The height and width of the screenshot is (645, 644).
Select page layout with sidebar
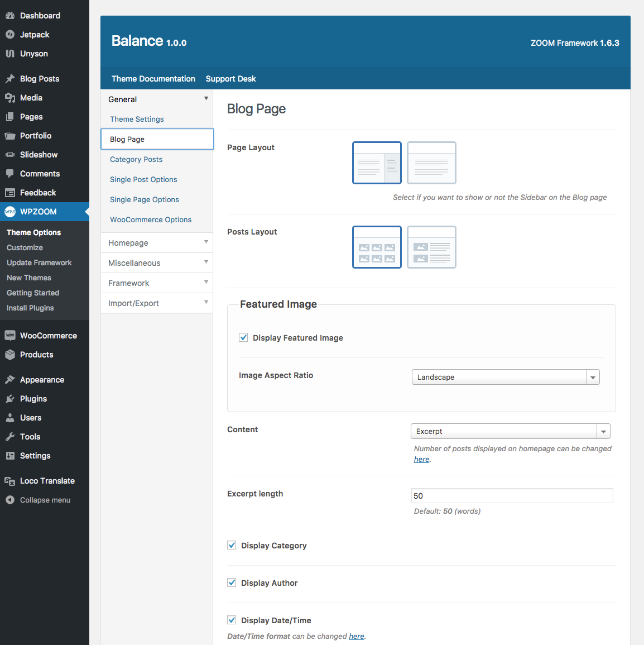click(377, 163)
